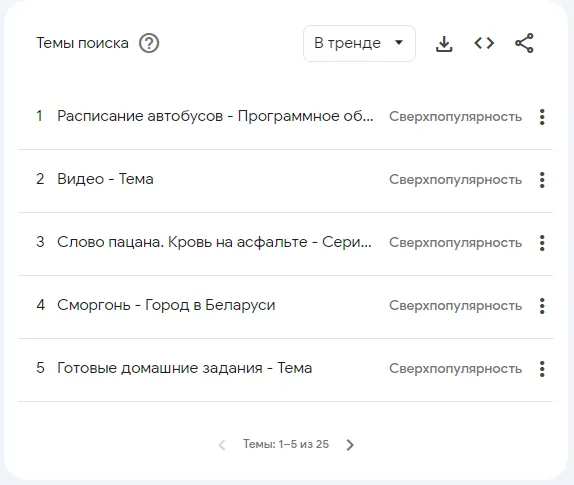Click the Темы поиска heading

(x=82, y=43)
